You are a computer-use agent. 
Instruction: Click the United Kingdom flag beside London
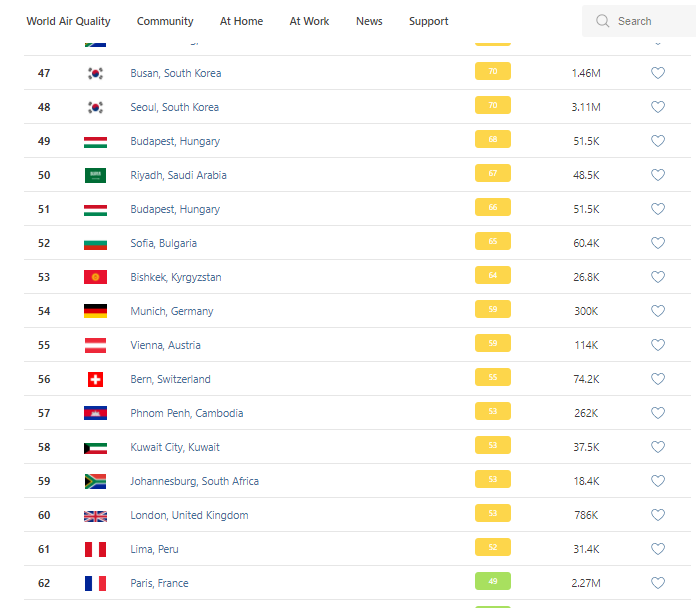[x=95, y=515]
